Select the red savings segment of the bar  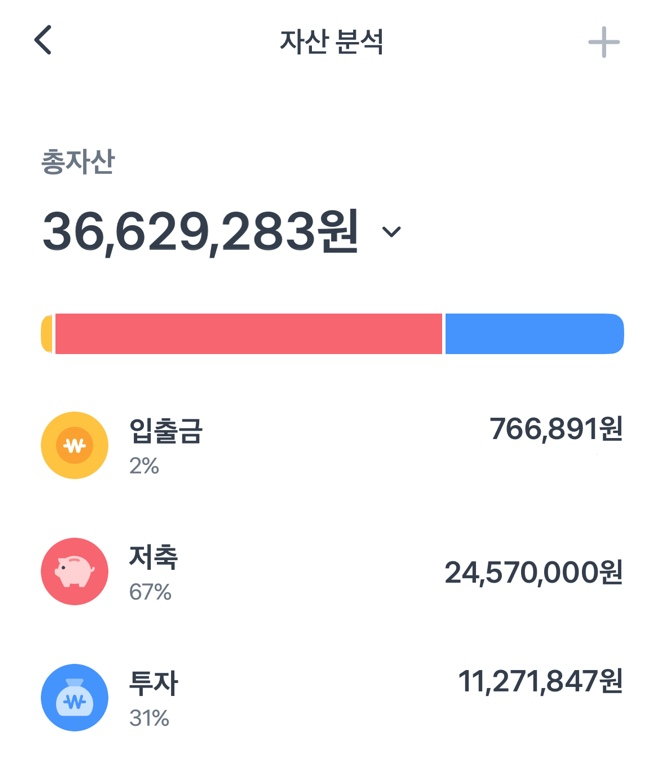coord(248,334)
